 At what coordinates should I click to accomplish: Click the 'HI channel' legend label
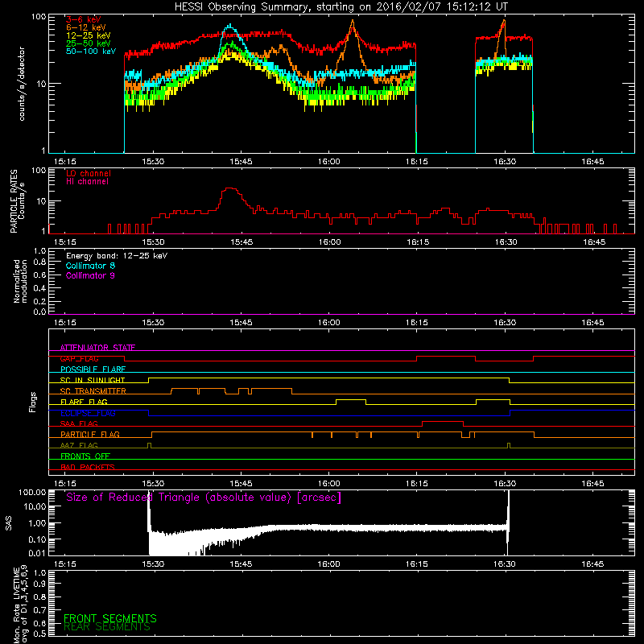87,182
